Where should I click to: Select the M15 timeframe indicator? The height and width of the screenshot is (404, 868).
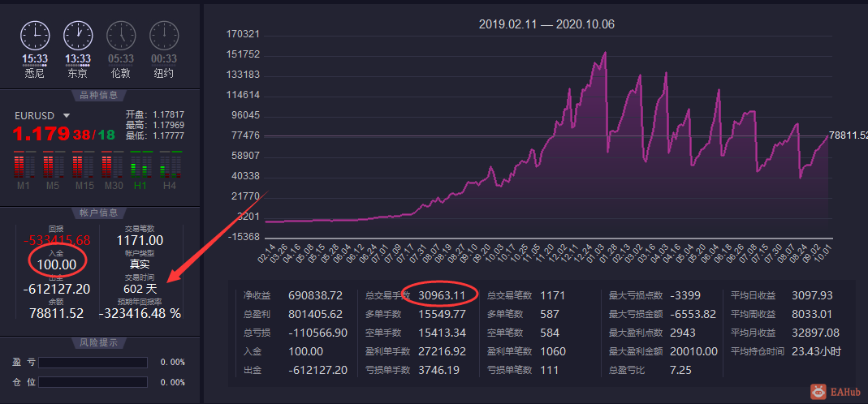(x=84, y=169)
